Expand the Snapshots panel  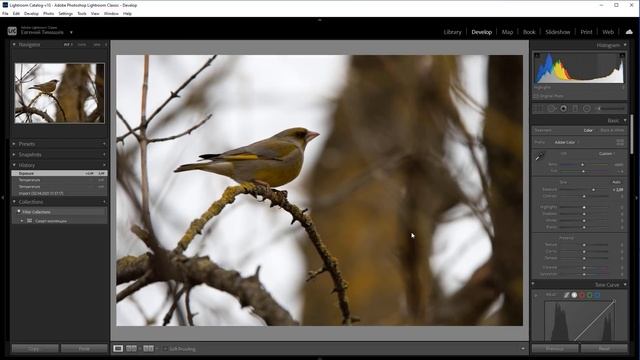click(14, 155)
